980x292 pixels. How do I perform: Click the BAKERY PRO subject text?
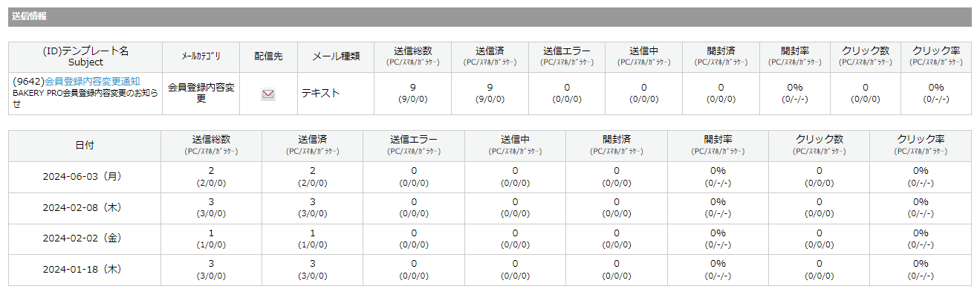tap(85, 99)
